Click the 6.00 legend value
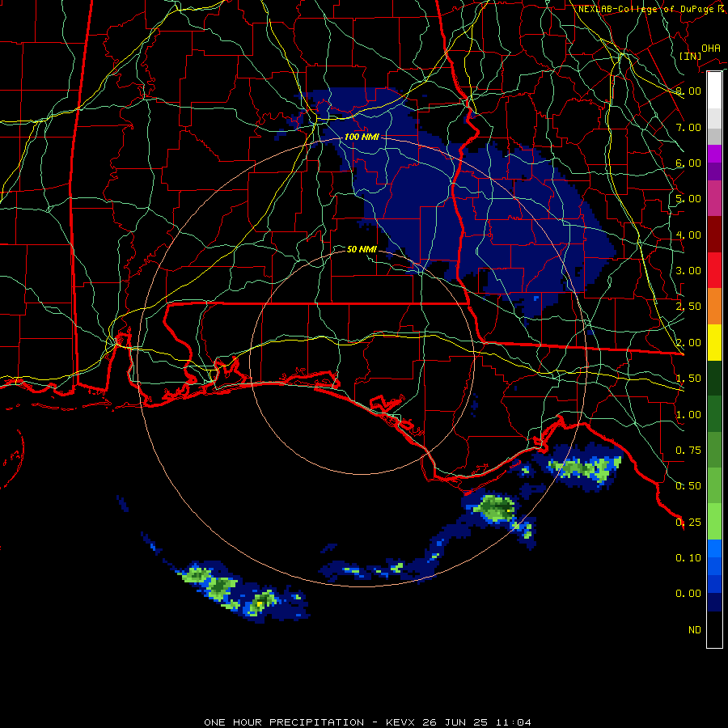The width and height of the screenshot is (728, 728). pyautogui.click(x=688, y=163)
